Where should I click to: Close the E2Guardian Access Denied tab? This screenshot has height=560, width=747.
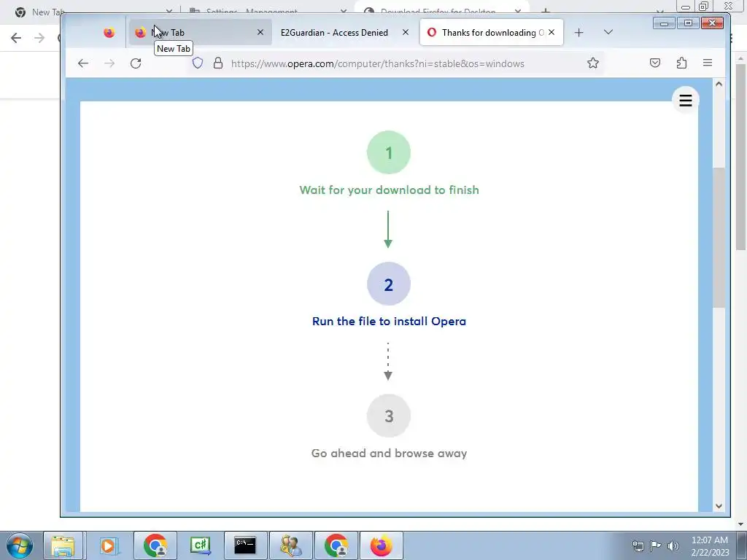406,32
